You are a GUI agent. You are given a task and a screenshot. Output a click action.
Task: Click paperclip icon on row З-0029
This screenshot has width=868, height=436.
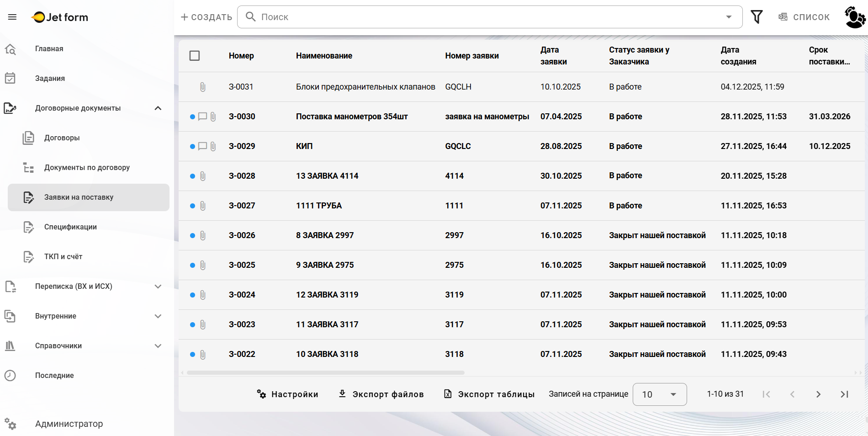point(213,146)
